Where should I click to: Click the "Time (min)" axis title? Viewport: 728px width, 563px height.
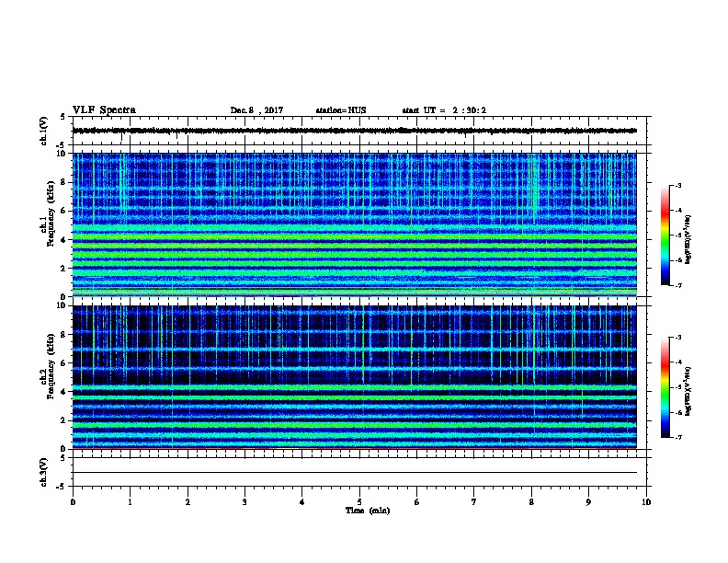pyautogui.click(x=368, y=511)
